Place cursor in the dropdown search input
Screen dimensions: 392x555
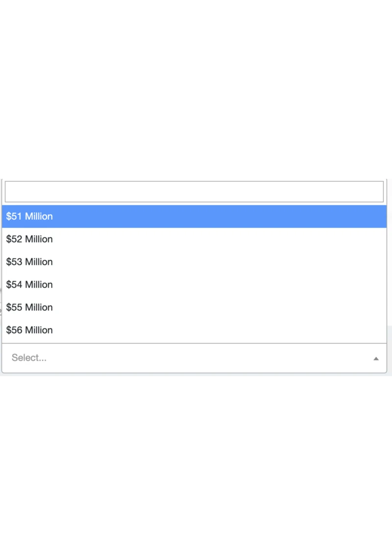tap(194, 192)
